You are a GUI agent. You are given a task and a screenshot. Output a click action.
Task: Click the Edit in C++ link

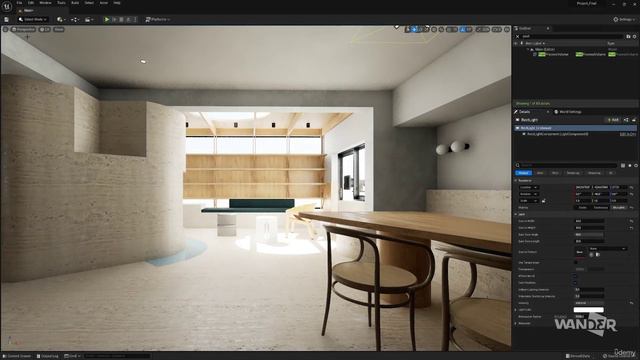pos(628,134)
